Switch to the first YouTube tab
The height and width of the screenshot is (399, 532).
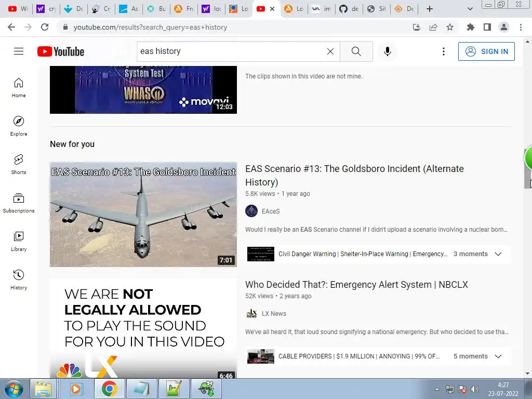pyautogui.click(x=18, y=9)
